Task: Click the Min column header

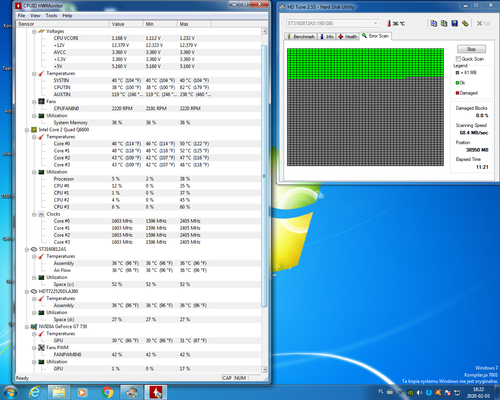Action: (160, 24)
